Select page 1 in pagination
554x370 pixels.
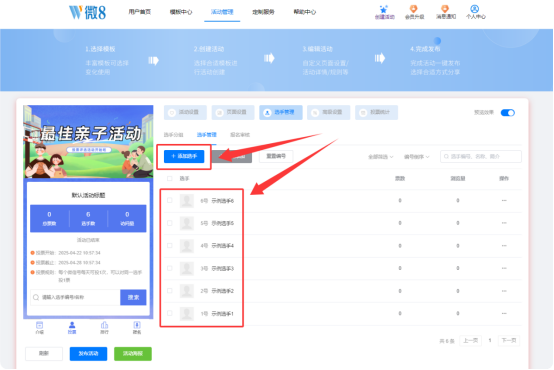pos(490,341)
